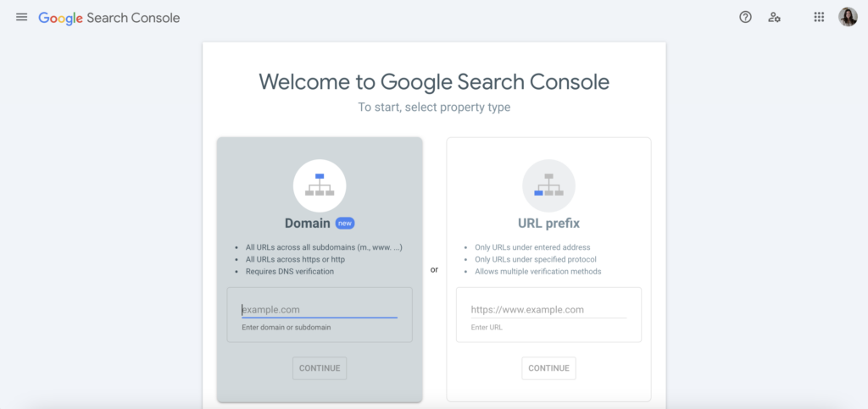Open the Help question mark icon
This screenshot has height=409, width=868.
(x=746, y=17)
